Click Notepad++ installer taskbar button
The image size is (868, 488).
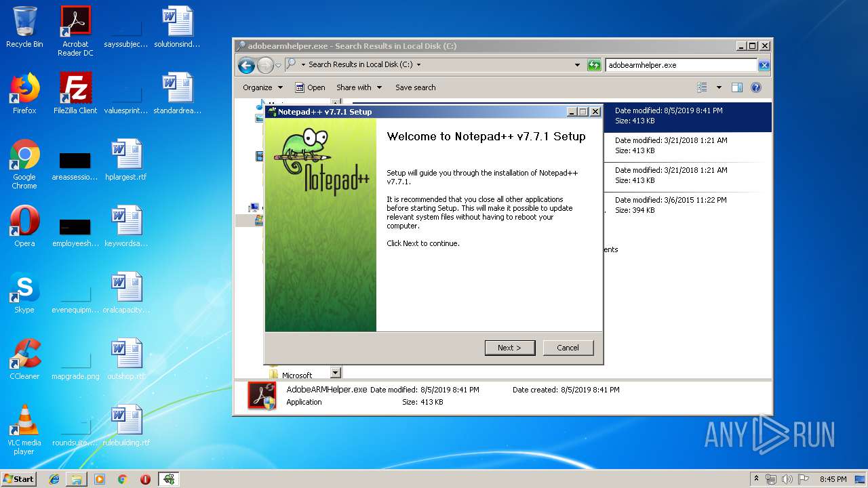tap(169, 479)
